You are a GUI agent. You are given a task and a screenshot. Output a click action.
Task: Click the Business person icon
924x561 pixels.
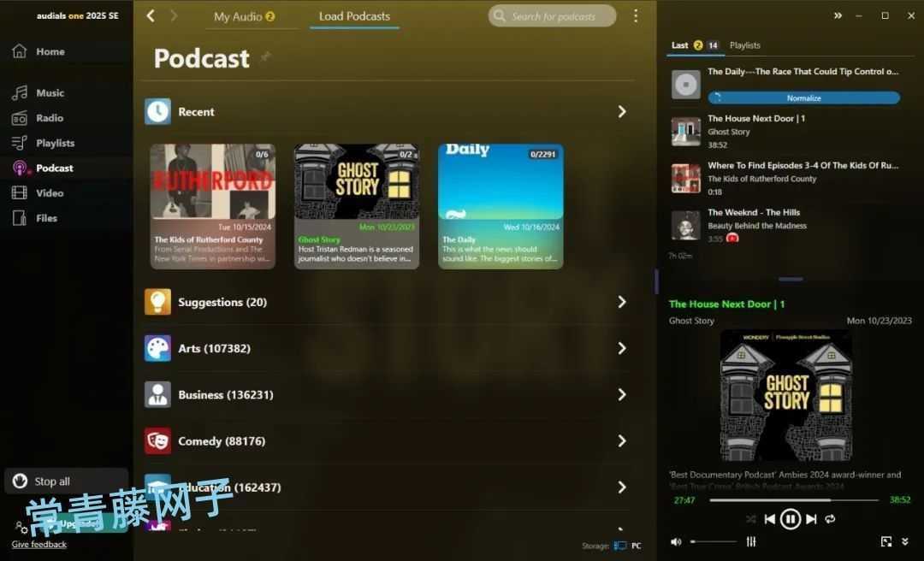157,395
